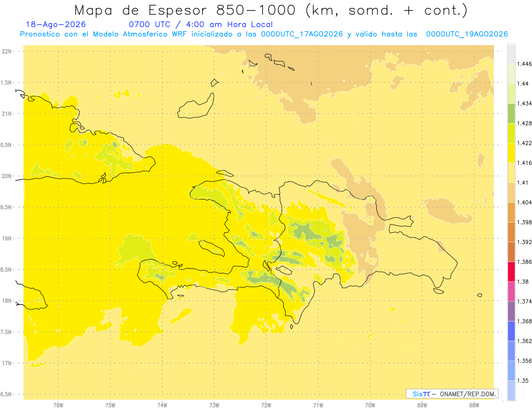This screenshot has height=411, width=532.
Task: Click the colorbar value '1.386'
Action: (524, 262)
